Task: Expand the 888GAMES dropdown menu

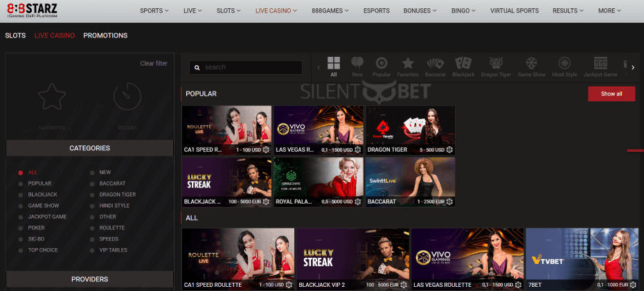Action: (330, 10)
